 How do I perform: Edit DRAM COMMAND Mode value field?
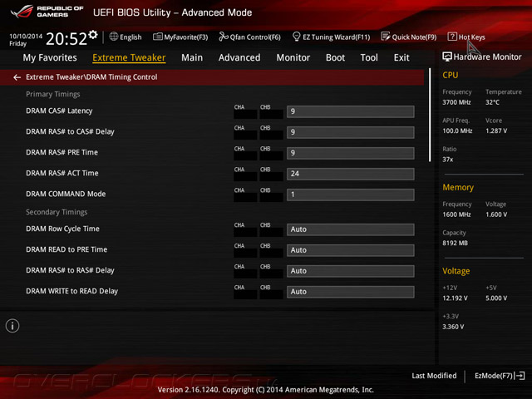point(351,195)
